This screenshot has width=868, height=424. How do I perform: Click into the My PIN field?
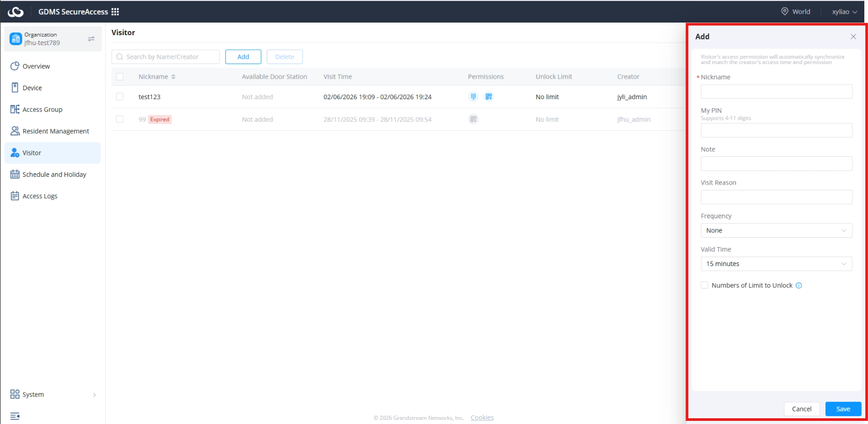tap(776, 130)
